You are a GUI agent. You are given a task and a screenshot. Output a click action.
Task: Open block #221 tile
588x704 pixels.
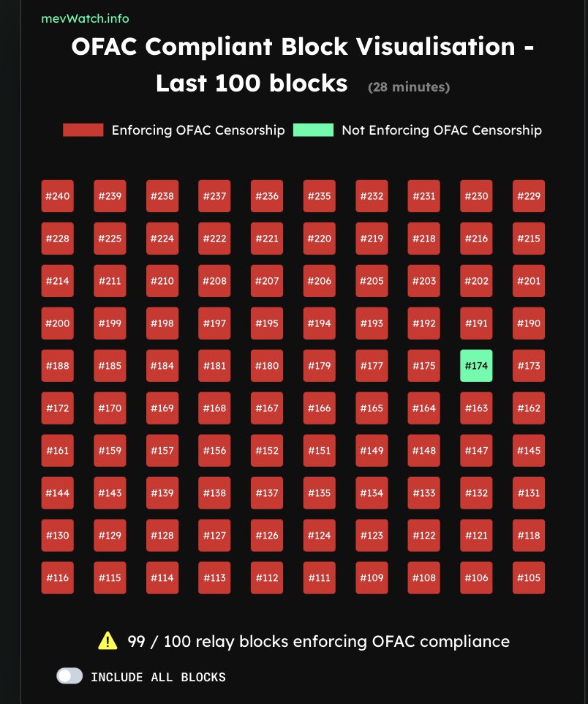(267, 239)
